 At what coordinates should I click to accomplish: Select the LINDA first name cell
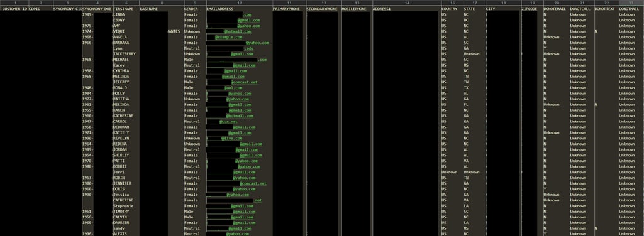pos(119,14)
